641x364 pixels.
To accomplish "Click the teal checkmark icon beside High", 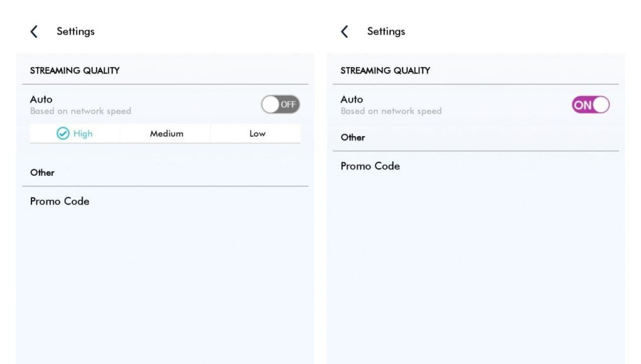I will 63,133.
